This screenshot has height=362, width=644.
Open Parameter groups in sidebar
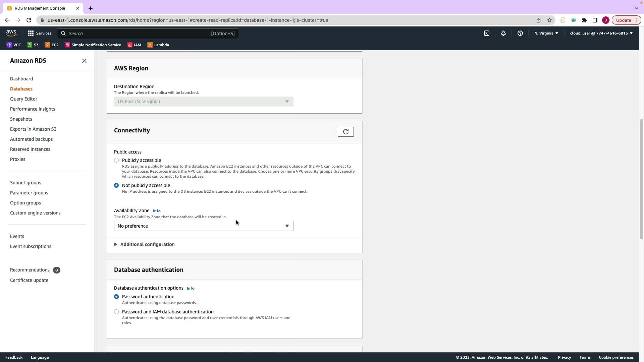point(29,193)
